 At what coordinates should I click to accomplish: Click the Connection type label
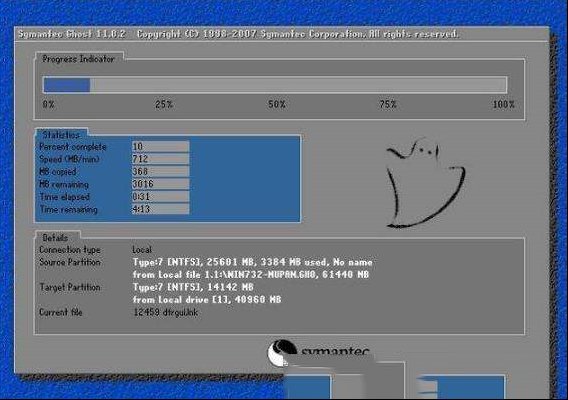tap(70, 250)
